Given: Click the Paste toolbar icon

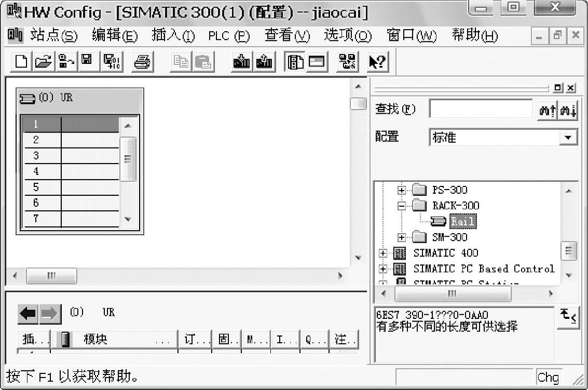Looking at the screenshot, I should coord(203,62).
